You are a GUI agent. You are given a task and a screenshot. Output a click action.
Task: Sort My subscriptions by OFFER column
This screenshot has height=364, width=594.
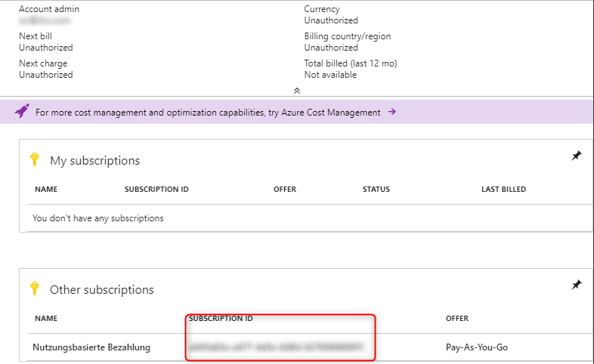(x=285, y=190)
